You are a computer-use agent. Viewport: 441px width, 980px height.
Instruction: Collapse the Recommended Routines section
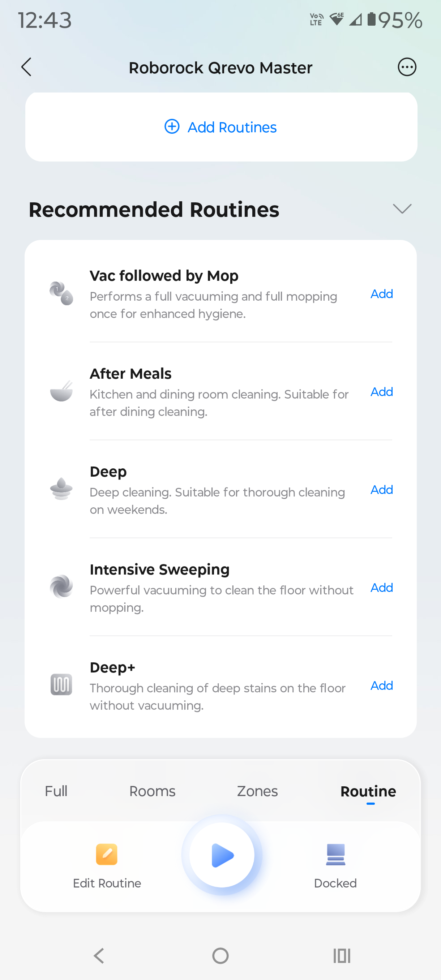click(x=402, y=209)
